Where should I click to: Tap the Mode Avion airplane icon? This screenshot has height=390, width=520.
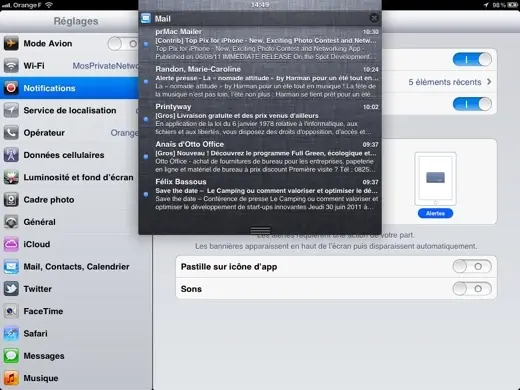11,43
